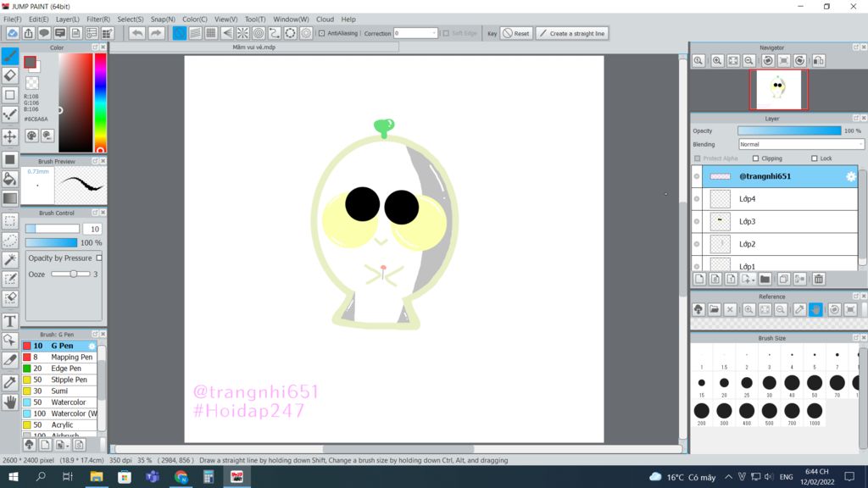
Task: Zoom in using Navigator plus magnifier
Action: (717, 61)
